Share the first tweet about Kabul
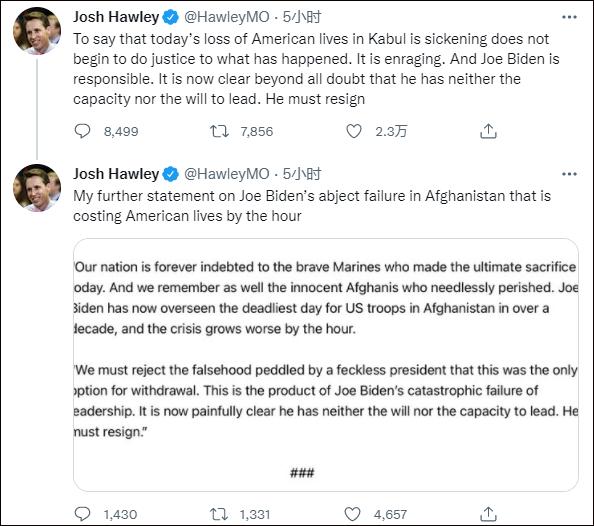Image resolution: width=594 pixels, height=526 pixels. pyautogui.click(x=488, y=131)
